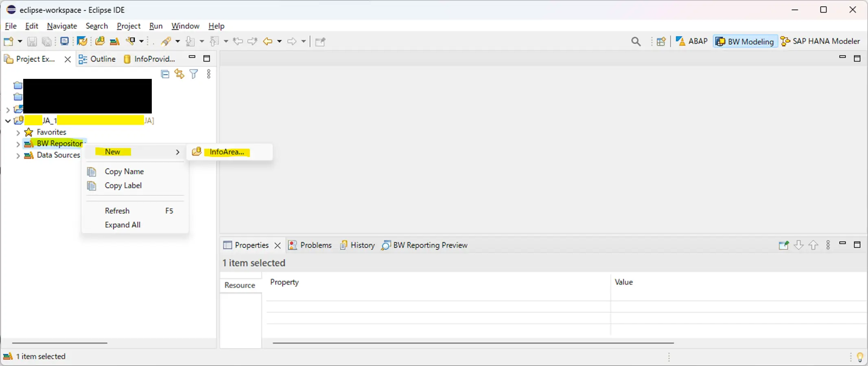Click the Open Perspective icon
This screenshot has height=366, width=868.
(x=661, y=41)
